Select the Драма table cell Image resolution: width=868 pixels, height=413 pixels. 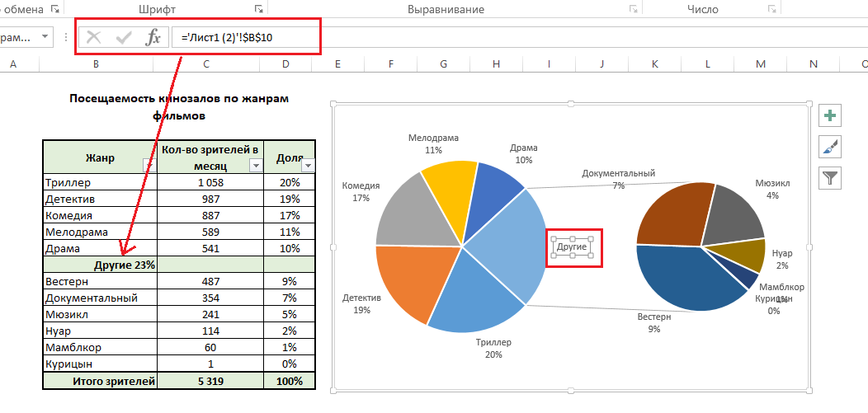pos(100,249)
